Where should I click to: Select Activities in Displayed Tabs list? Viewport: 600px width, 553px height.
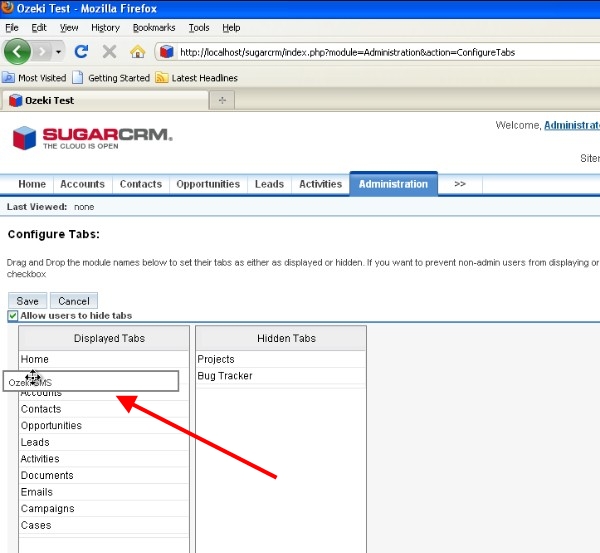click(x=104, y=459)
